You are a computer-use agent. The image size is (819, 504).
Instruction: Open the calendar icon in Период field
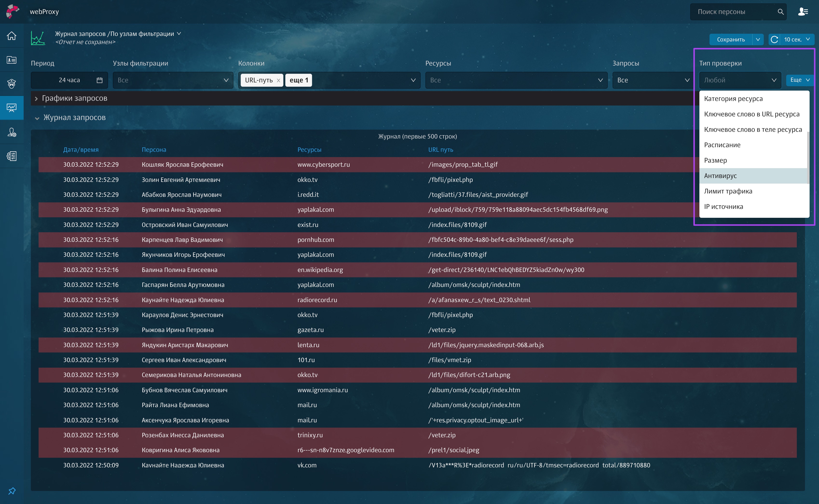99,80
